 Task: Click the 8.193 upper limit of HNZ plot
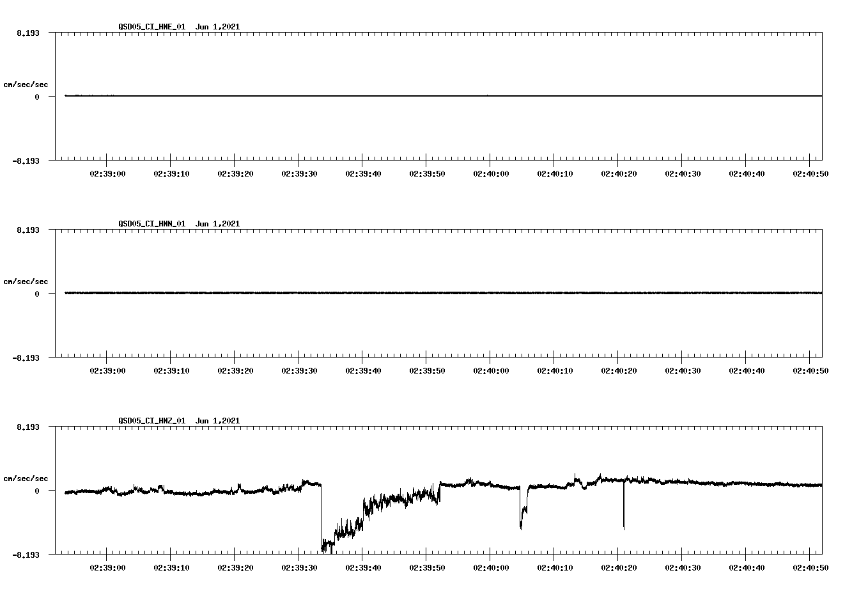click(27, 427)
